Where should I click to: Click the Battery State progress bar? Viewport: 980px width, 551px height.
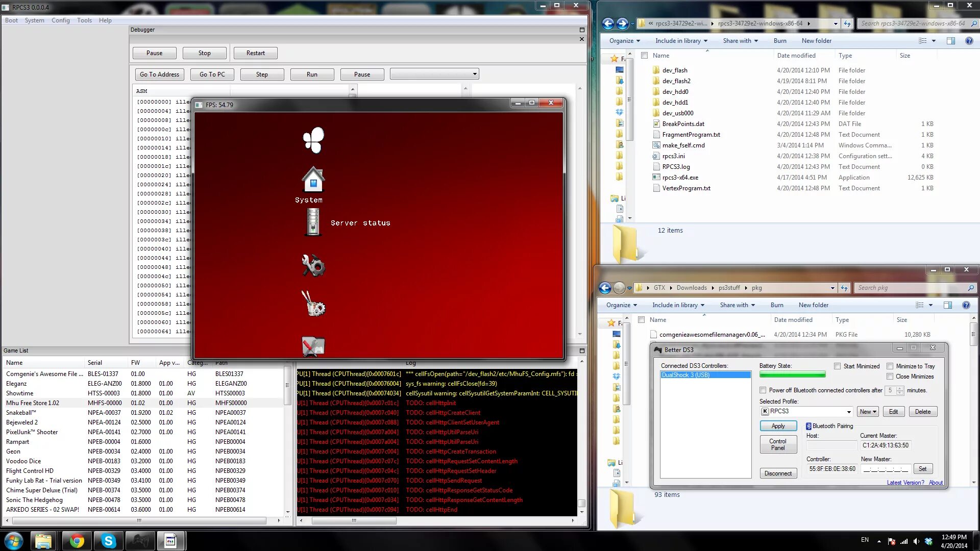(x=792, y=375)
